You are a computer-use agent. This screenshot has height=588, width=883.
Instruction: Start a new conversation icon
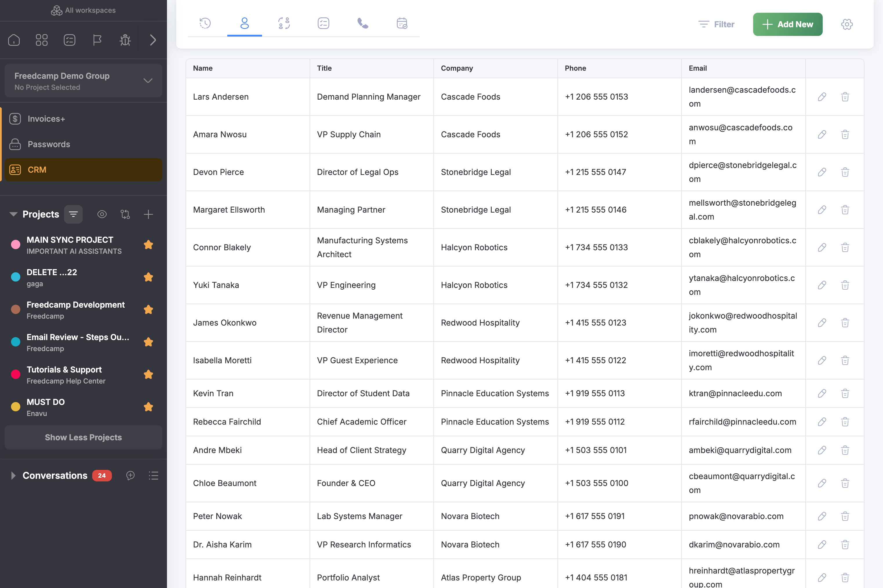tap(130, 476)
